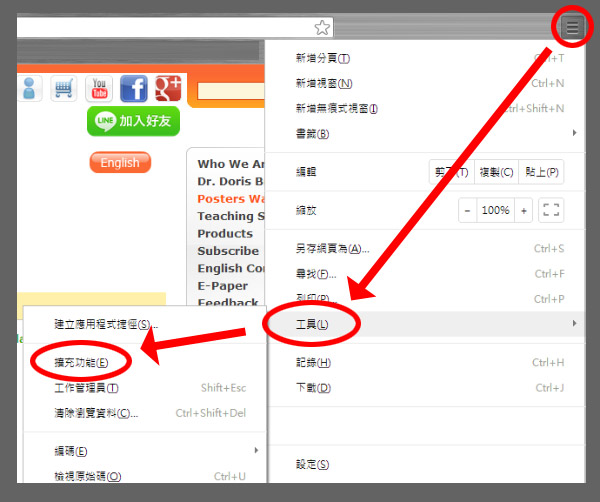Viewport: 600px width, 502px height.
Task: Select 記錄(H) menu item
Action: coord(425,362)
